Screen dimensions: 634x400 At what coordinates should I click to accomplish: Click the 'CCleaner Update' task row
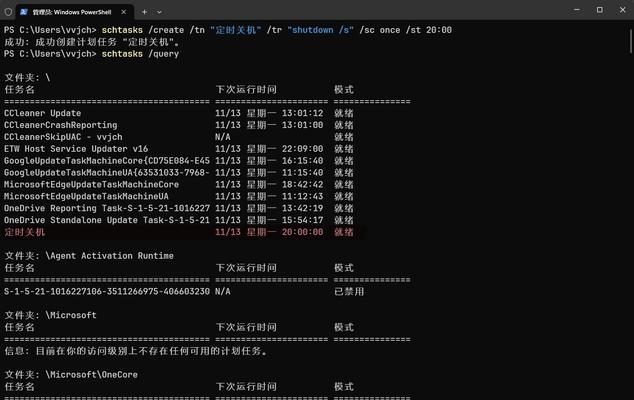(179, 113)
